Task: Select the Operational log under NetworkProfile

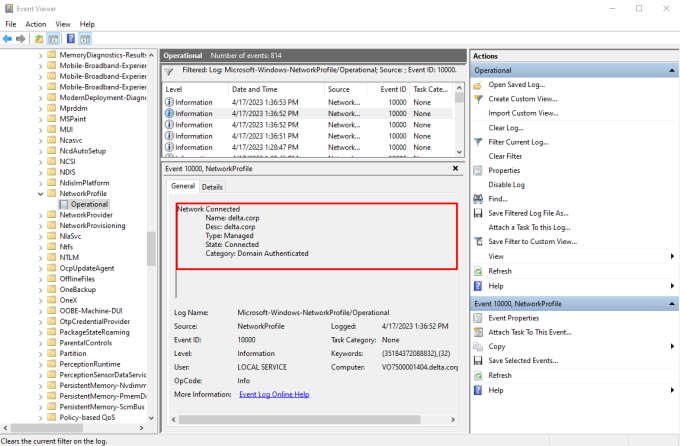Action: pos(89,204)
